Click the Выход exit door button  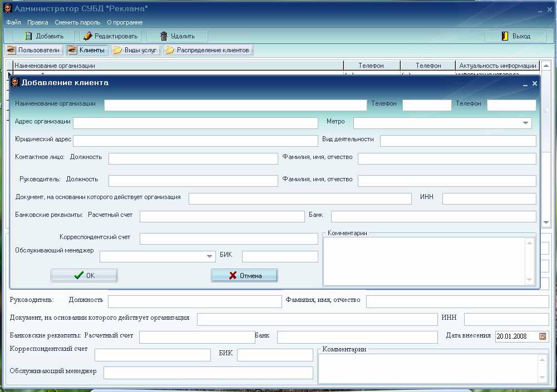coord(516,36)
